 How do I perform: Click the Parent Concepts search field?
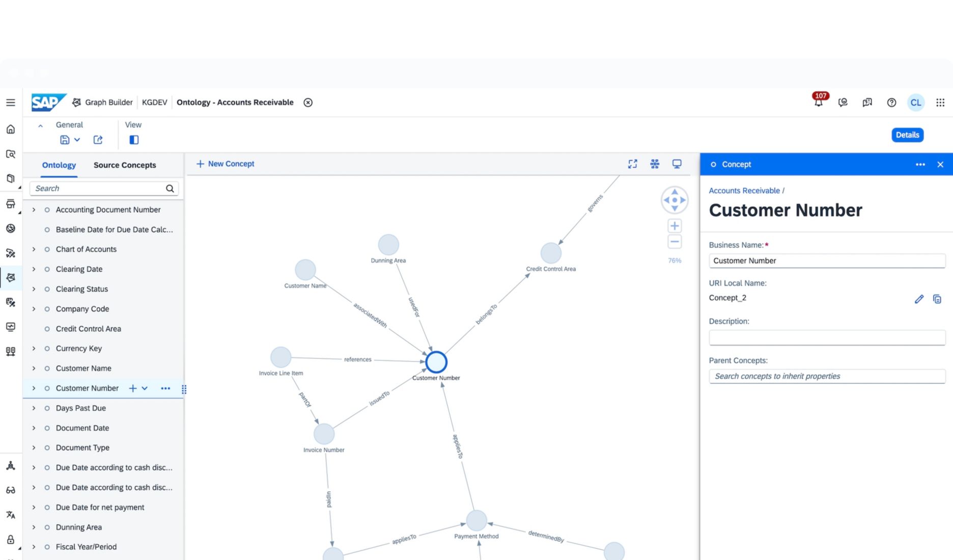coord(827,376)
